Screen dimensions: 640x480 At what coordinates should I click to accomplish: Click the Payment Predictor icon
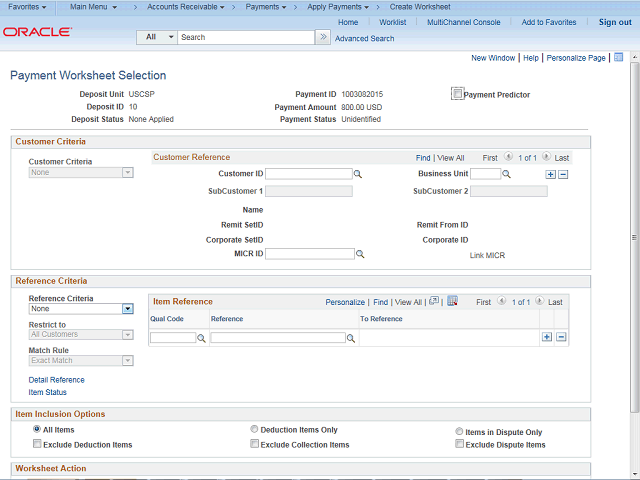coord(457,94)
